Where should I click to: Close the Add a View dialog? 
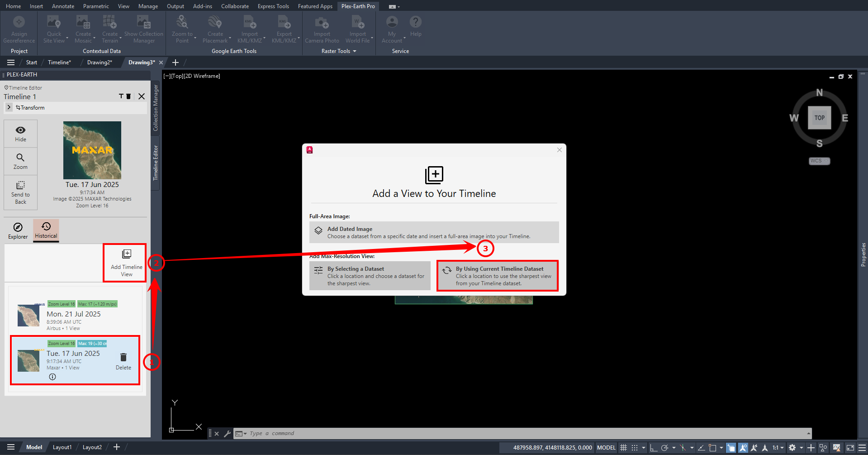[560, 150]
